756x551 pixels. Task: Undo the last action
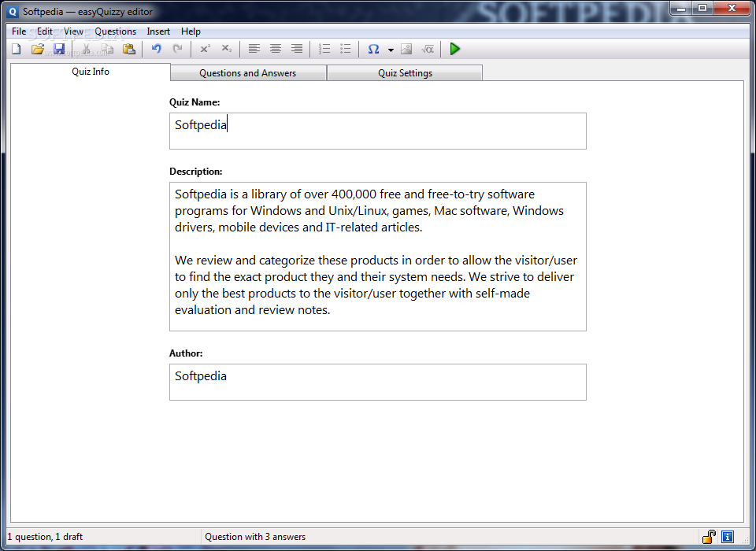tap(156, 49)
